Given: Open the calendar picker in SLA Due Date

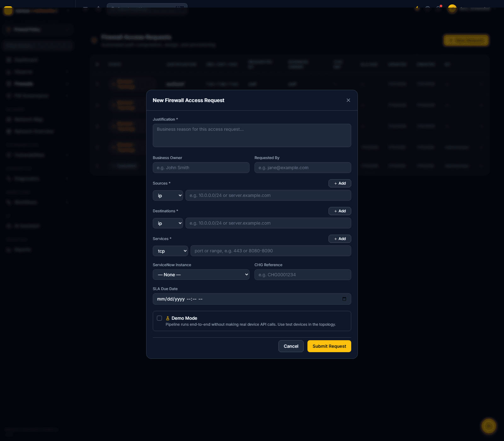Looking at the screenshot, I should 344,299.
